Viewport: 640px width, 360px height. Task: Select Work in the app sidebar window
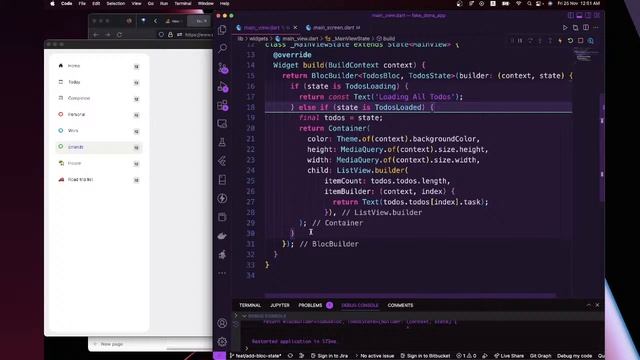99,131
